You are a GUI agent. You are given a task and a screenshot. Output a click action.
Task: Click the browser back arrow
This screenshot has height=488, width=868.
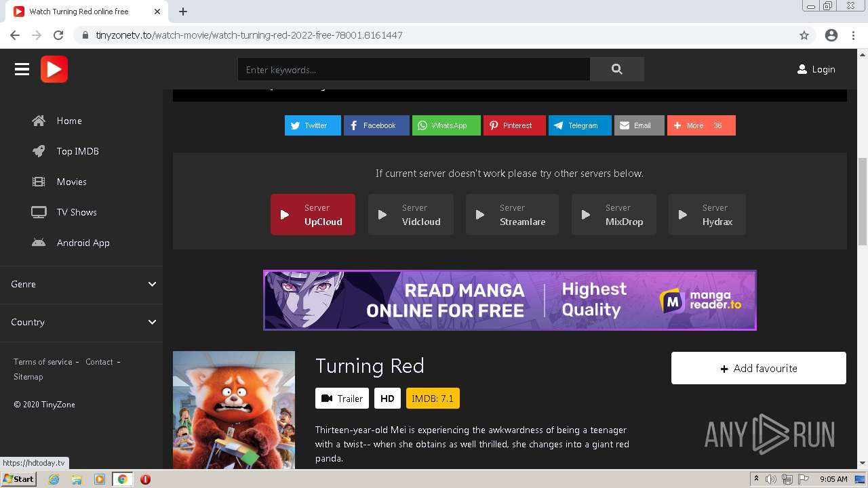(15, 35)
